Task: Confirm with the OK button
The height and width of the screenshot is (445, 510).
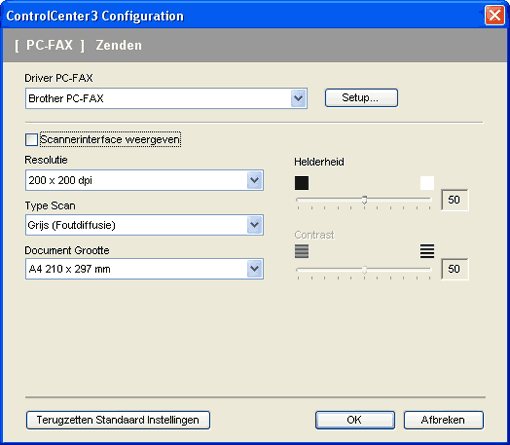Action: coord(355,420)
